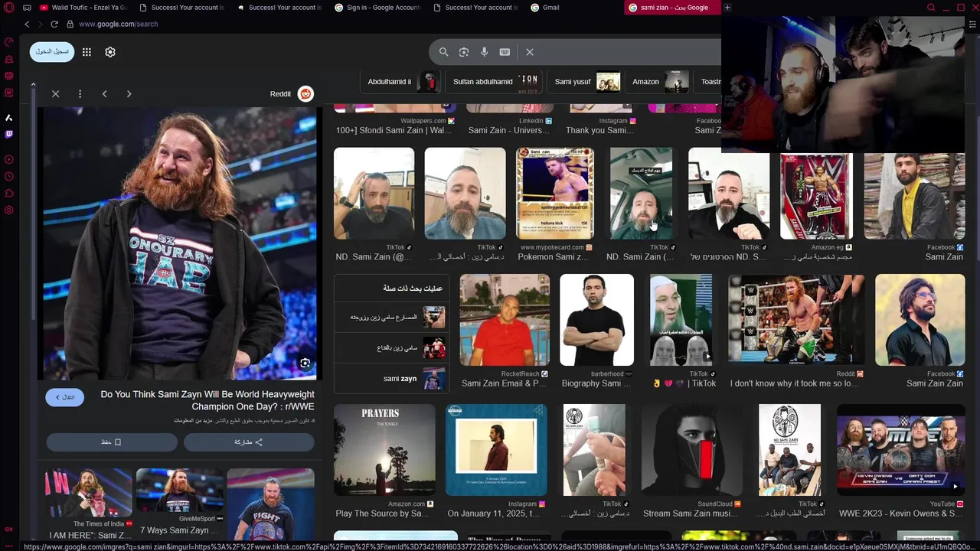The height and width of the screenshot is (551, 980).
Task: Open the RocketReach Sami Zain result
Action: 505,320
